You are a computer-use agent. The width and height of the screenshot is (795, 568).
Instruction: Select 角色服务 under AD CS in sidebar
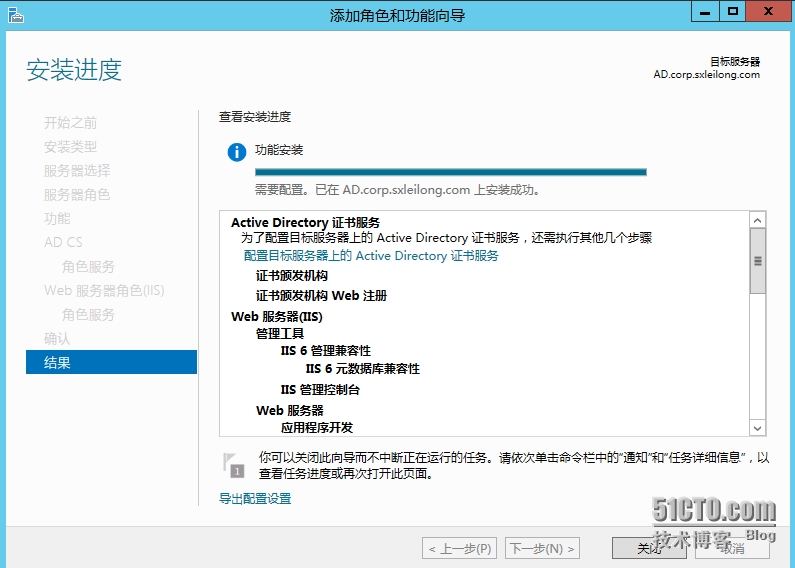pyautogui.click(x=89, y=266)
